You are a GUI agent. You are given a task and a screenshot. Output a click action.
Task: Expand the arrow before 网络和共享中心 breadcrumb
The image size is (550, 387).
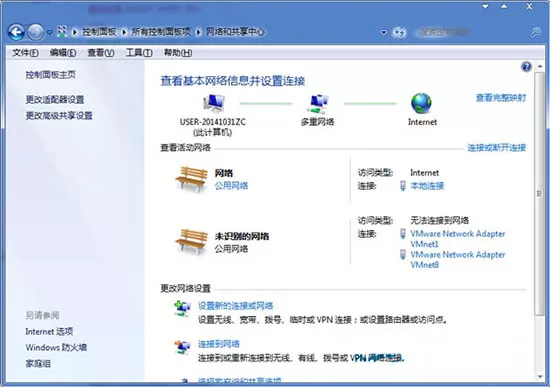click(198, 32)
